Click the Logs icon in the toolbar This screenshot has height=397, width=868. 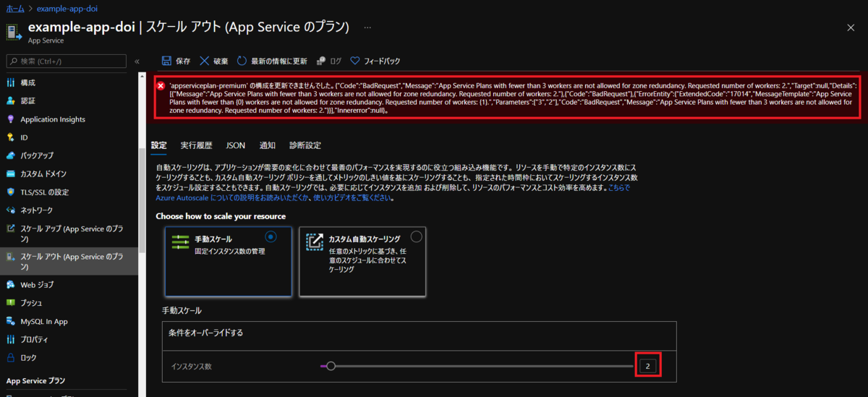(x=320, y=61)
